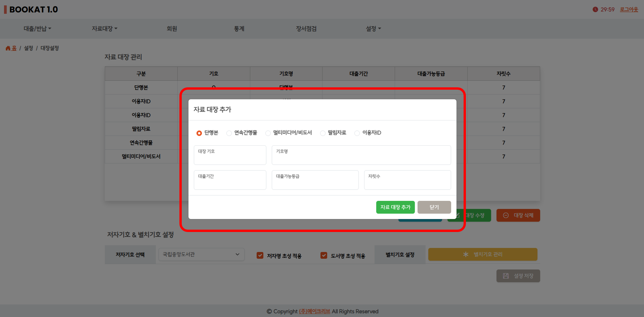
Task: Open the 자료대장 dropdown menu
Action: point(104,29)
